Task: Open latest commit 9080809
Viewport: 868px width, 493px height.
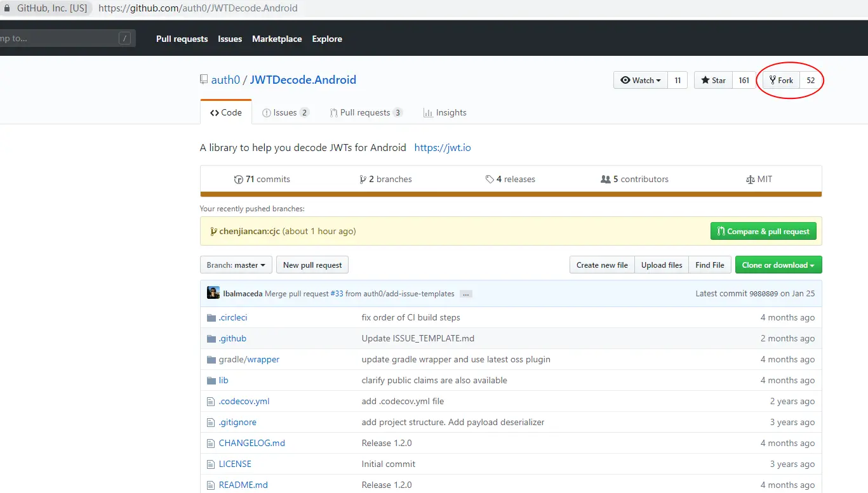Action: pos(764,294)
